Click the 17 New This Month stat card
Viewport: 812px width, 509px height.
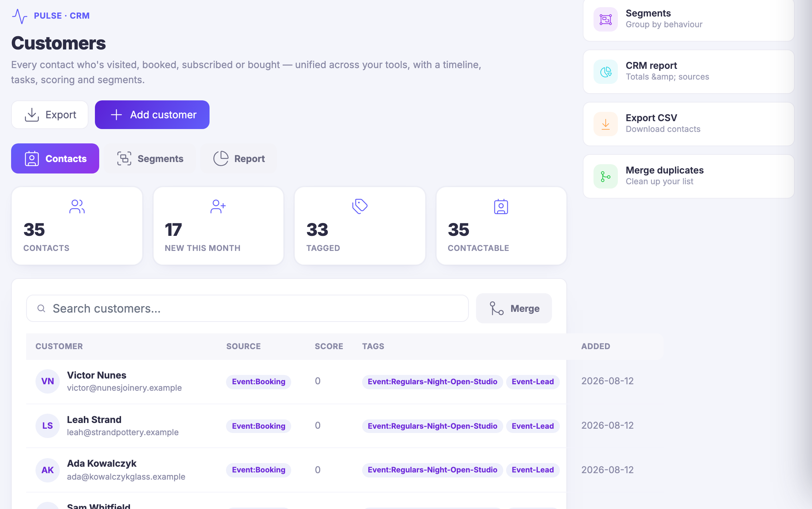[218, 226]
